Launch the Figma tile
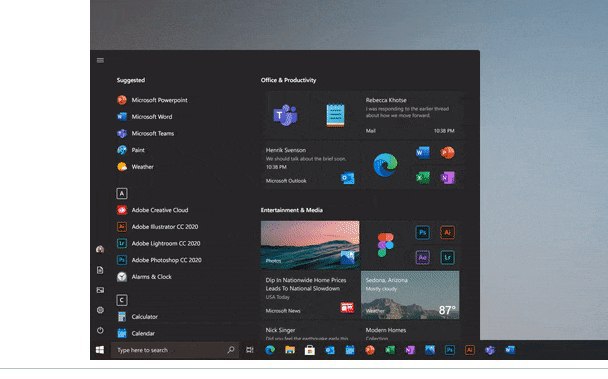The height and width of the screenshot is (379, 608). click(x=385, y=245)
